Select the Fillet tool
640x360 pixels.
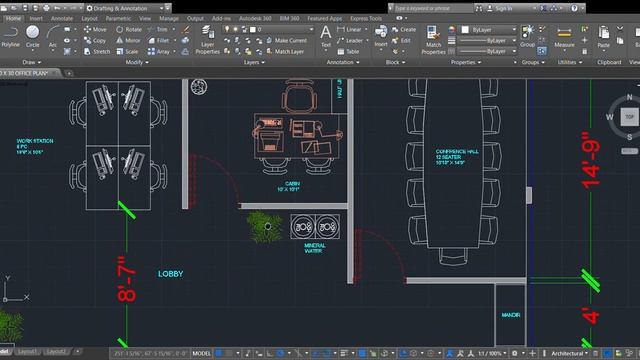pos(159,40)
